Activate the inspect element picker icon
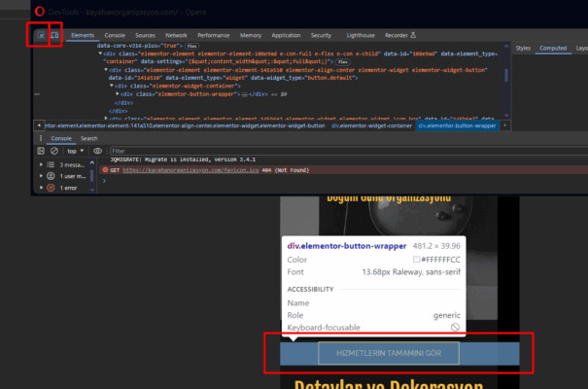 [x=40, y=35]
